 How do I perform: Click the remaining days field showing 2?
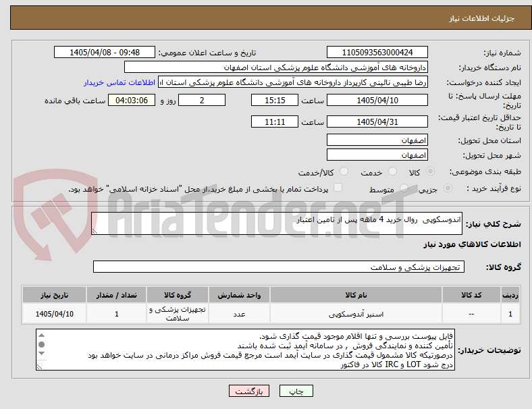202,100
